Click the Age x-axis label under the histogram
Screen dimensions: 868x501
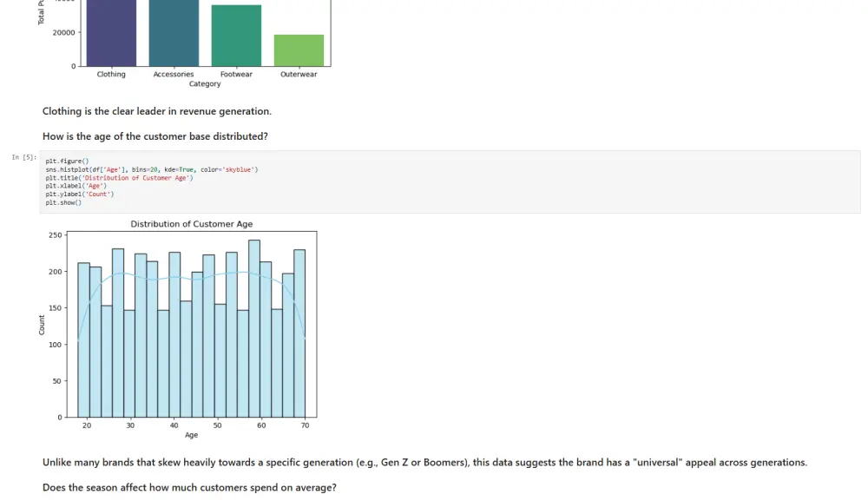click(191, 435)
